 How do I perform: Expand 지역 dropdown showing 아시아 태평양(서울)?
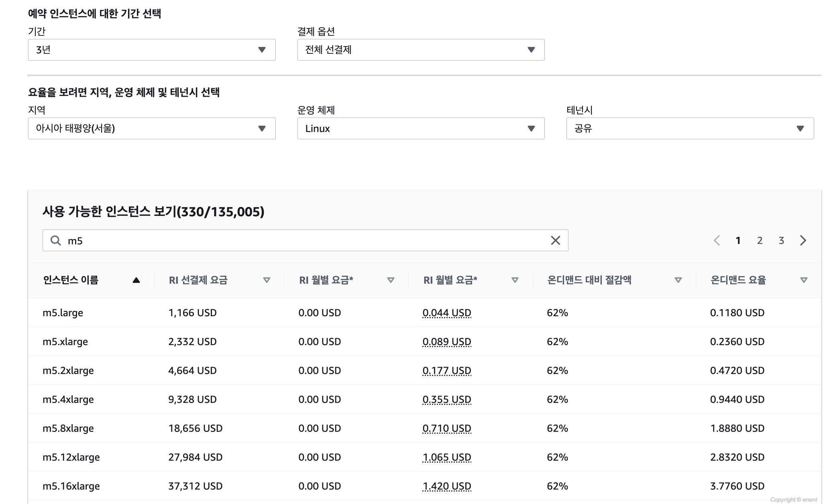click(152, 128)
